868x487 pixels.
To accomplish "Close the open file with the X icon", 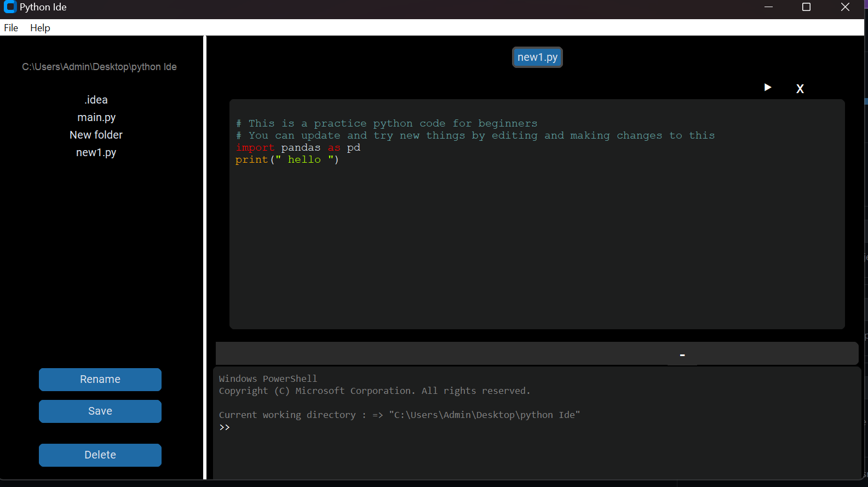I will tap(800, 89).
